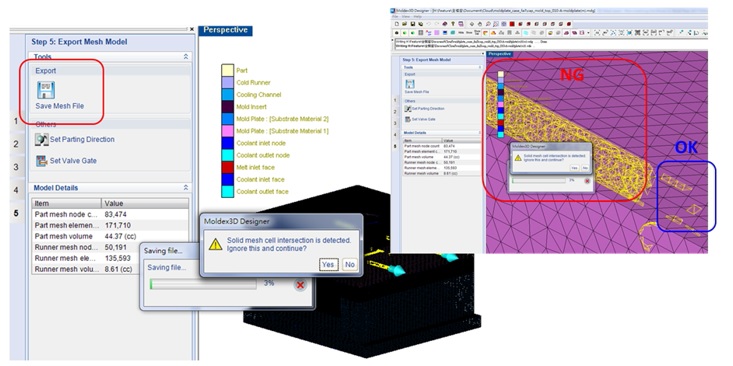Collapse the Model Details section chevron
The height and width of the screenshot is (366, 733).
coord(186,188)
